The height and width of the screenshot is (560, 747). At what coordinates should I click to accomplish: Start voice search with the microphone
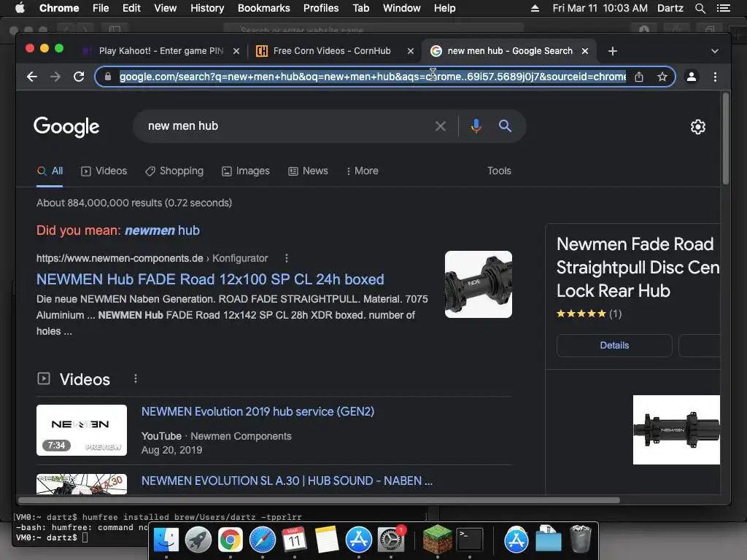476,126
